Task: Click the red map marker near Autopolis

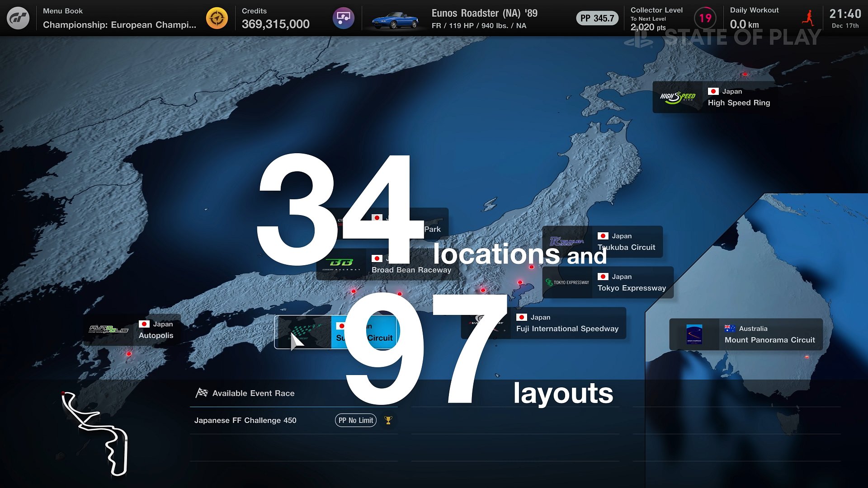Action: pyautogui.click(x=129, y=354)
